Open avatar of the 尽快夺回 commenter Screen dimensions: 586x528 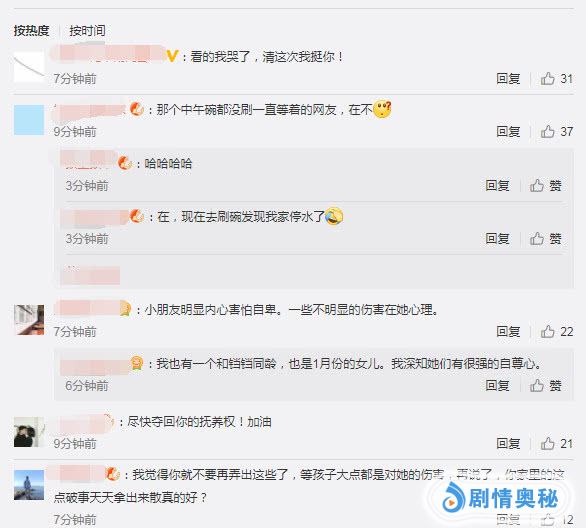pyautogui.click(x=29, y=432)
